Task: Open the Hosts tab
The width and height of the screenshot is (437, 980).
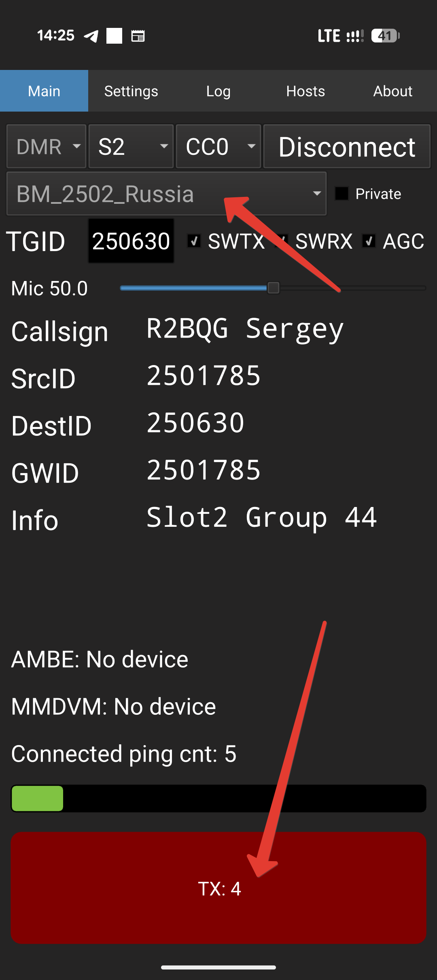Action: [x=305, y=91]
